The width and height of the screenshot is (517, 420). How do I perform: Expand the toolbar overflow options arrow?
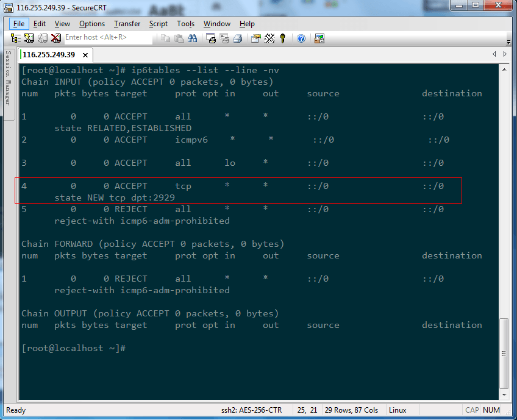(509, 41)
